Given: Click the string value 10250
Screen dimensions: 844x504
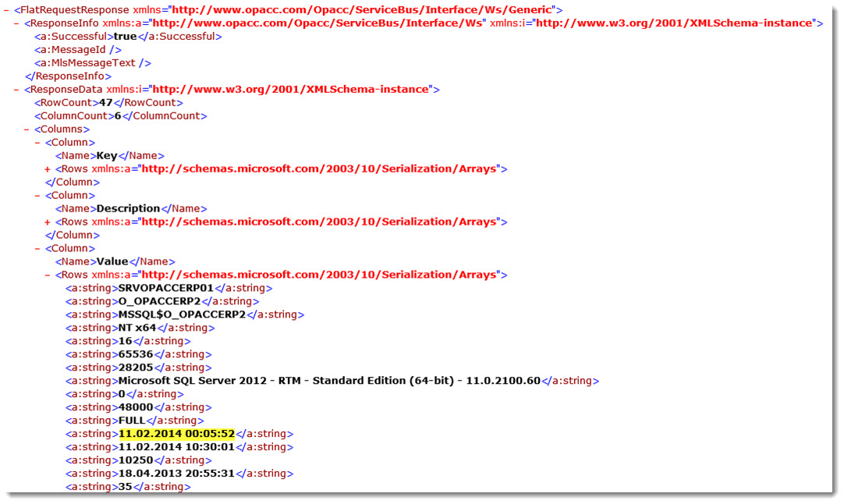Looking at the screenshot, I should 136,460.
